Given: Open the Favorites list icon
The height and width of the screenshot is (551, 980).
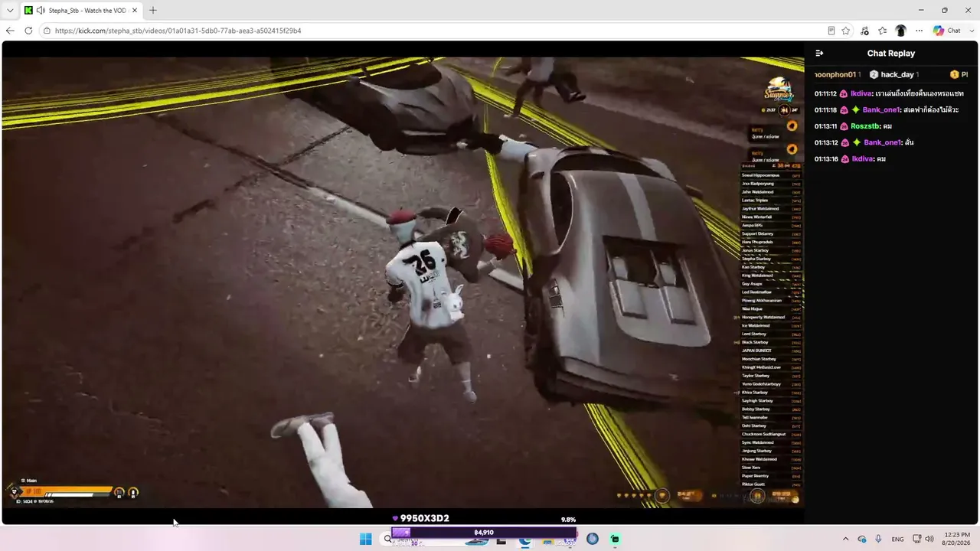Looking at the screenshot, I should [x=883, y=31].
